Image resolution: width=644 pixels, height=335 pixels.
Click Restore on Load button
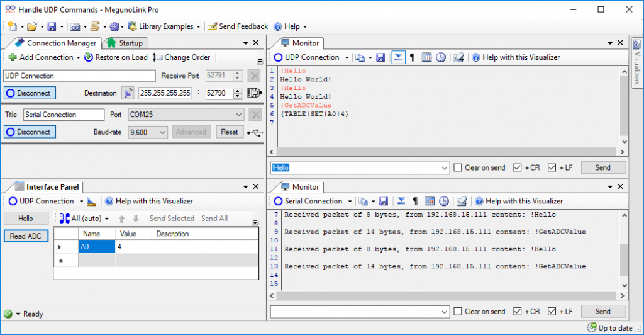[116, 57]
